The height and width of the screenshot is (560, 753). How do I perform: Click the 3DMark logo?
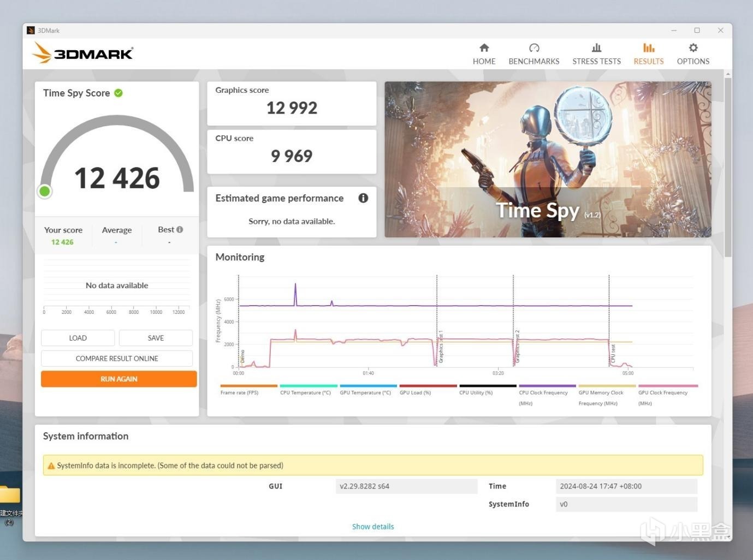tap(82, 53)
